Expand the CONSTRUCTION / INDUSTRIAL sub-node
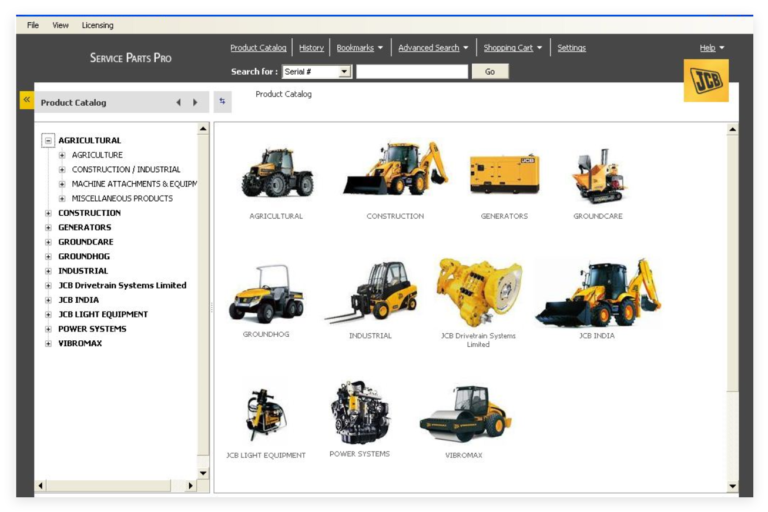 coord(62,170)
